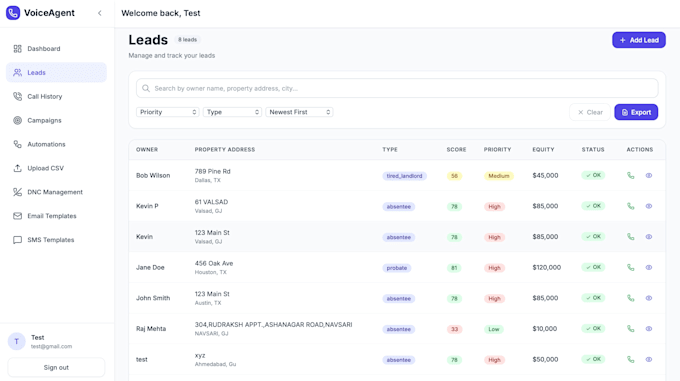Call John Smith with phone icon
The height and width of the screenshot is (381, 680).
pyautogui.click(x=631, y=298)
